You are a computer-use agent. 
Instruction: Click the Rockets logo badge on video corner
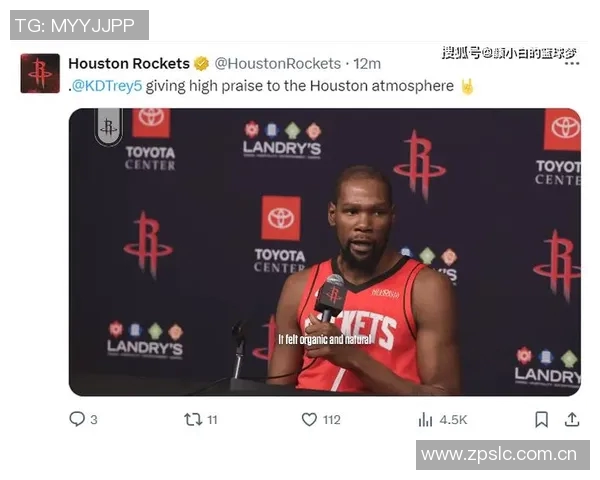(x=109, y=127)
